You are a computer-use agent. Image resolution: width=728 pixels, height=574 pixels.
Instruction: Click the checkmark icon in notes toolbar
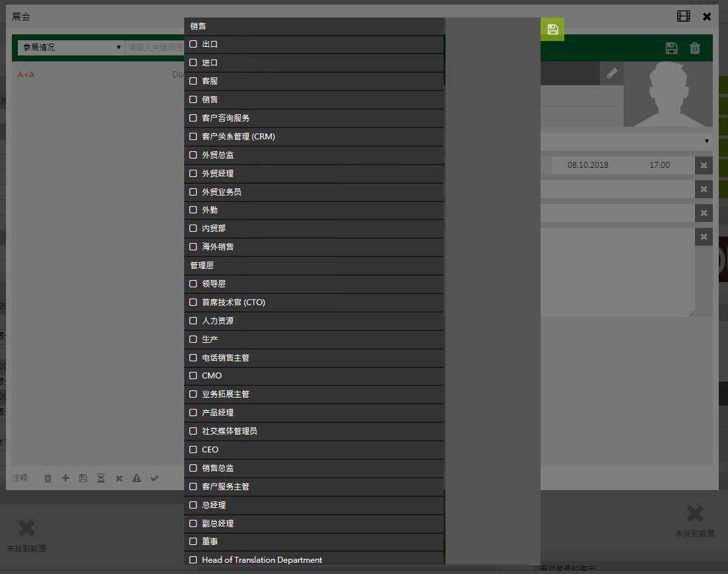click(x=154, y=478)
